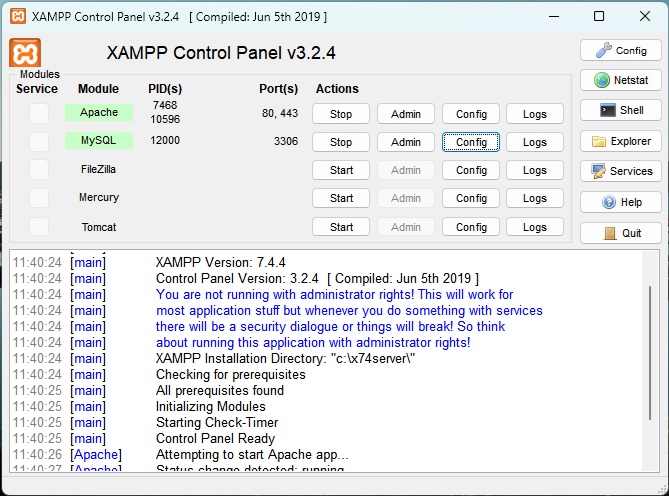This screenshot has width=669, height=496.
Task: Open the top-right Config wrench button
Action: tap(621, 50)
